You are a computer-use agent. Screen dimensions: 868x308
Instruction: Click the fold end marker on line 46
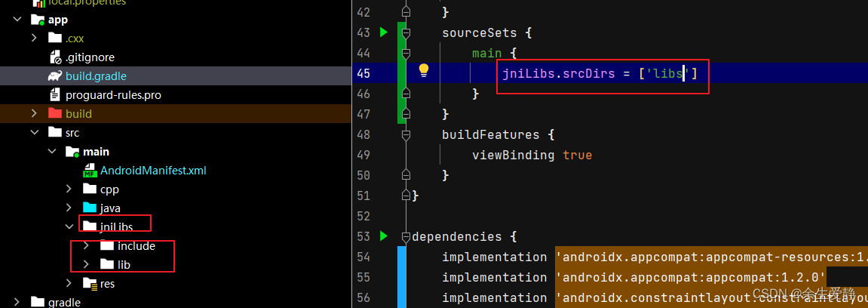[406, 93]
